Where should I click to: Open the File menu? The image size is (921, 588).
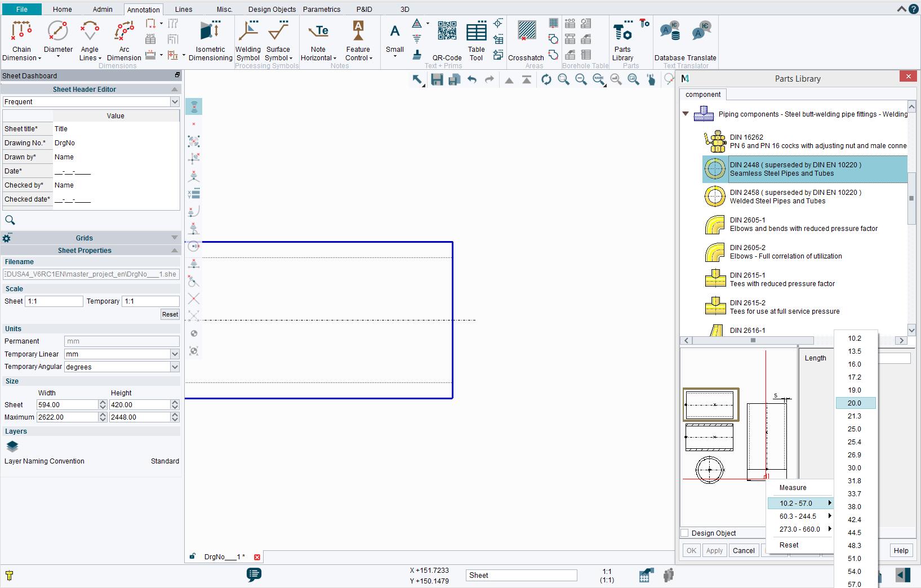point(21,9)
